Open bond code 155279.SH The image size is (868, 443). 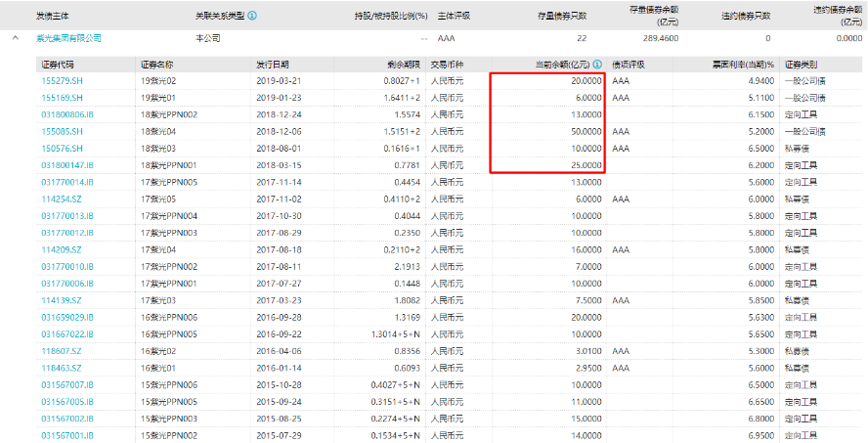coord(62,81)
